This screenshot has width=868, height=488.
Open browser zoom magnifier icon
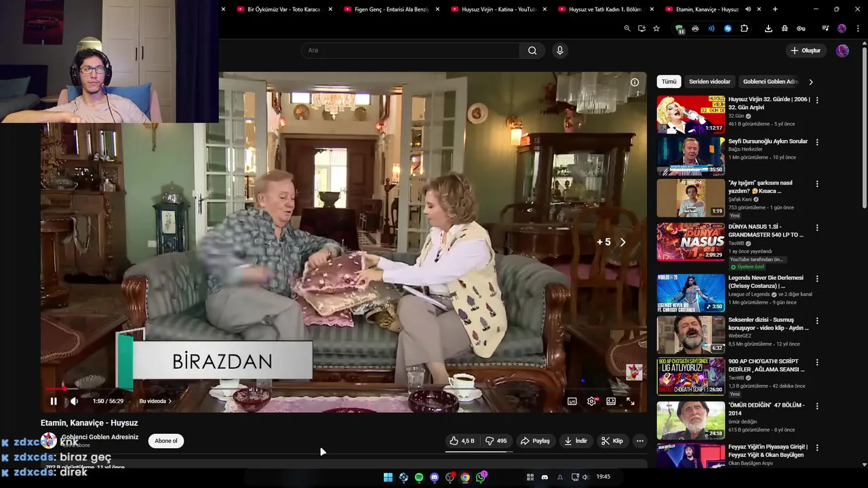pos(627,28)
